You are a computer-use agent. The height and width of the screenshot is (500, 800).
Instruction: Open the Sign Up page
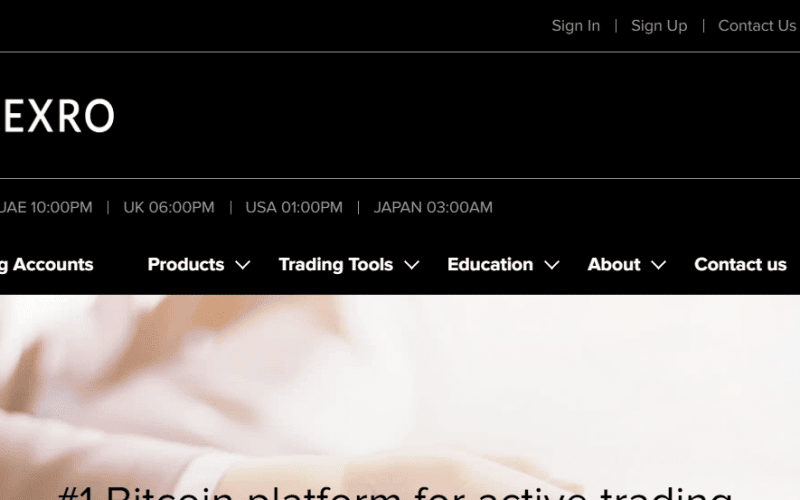tap(658, 26)
